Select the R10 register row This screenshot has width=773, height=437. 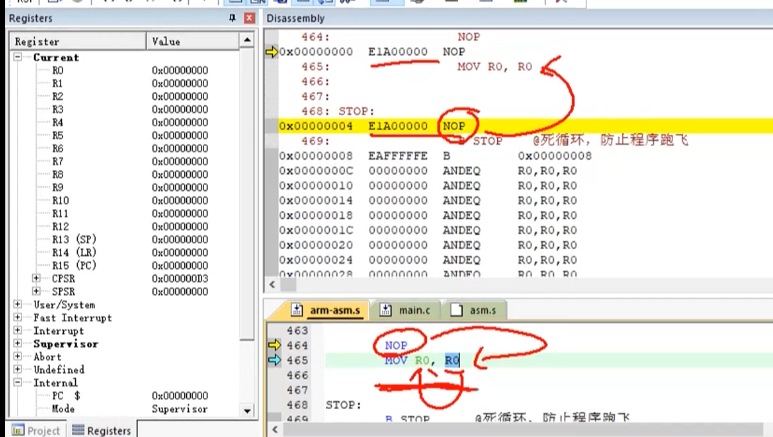[126, 200]
